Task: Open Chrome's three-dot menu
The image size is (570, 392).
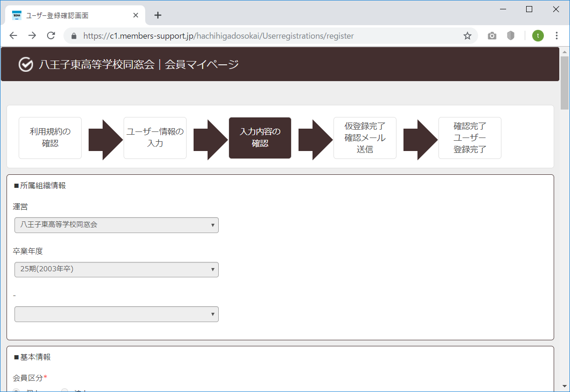Action: (556, 36)
